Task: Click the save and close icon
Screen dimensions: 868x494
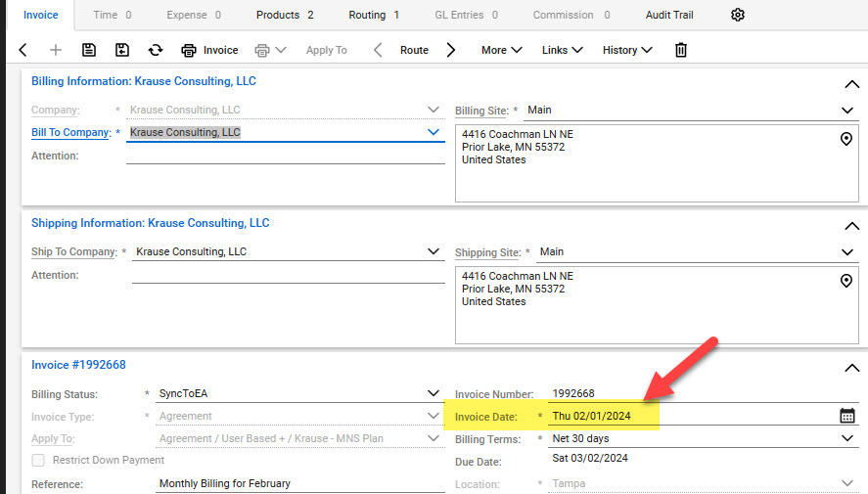Action: [x=121, y=50]
